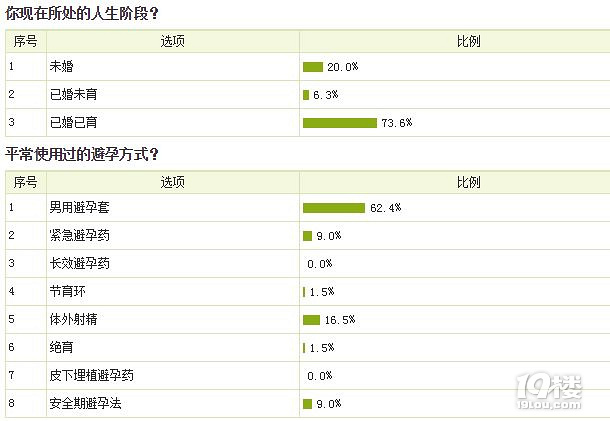Click the 未婚 option row
Screen dimensions: 610x421
coord(308,67)
